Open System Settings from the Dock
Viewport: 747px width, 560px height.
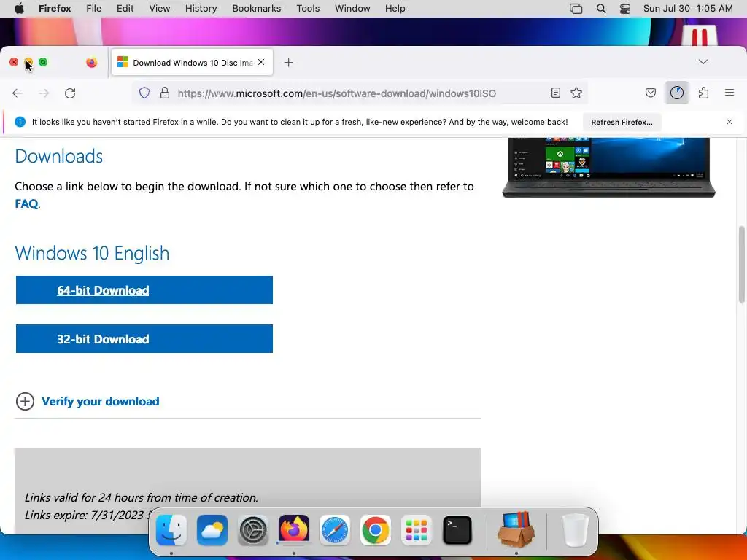point(253,530)
